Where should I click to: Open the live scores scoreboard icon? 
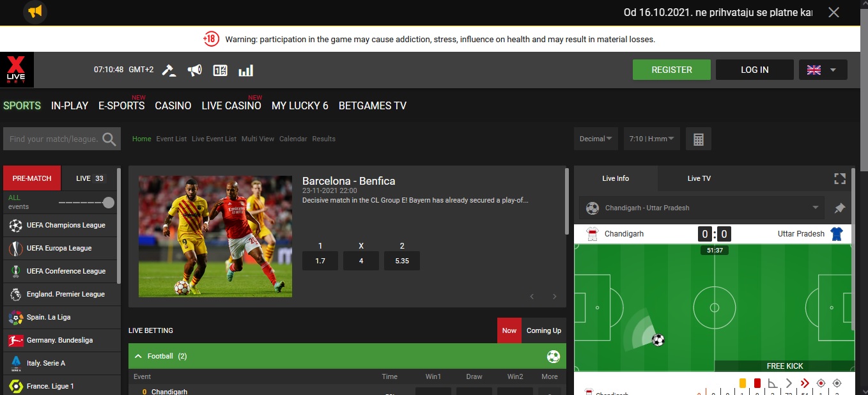click(x=220, y=70)
